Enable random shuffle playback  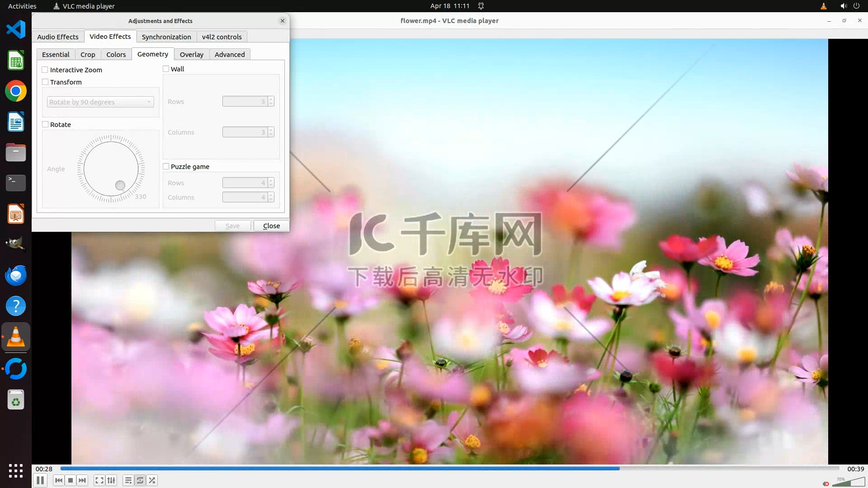(x=152, y=480)
